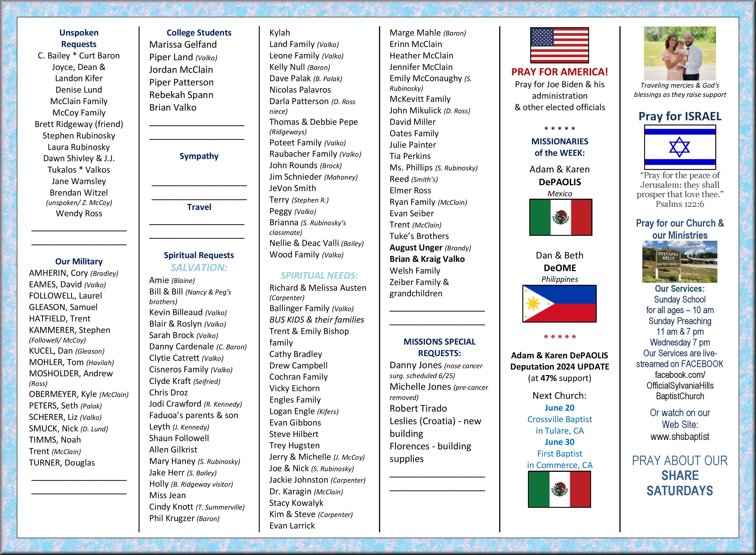
Task: Click the 'Our Services:' label
Action: [x=680, y=289]
